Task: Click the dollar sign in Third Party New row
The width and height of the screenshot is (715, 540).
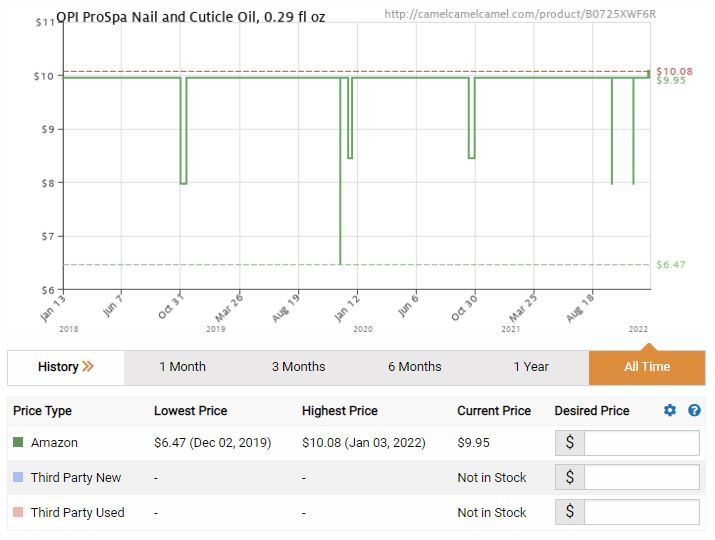Action: click(x=570, y=477)
